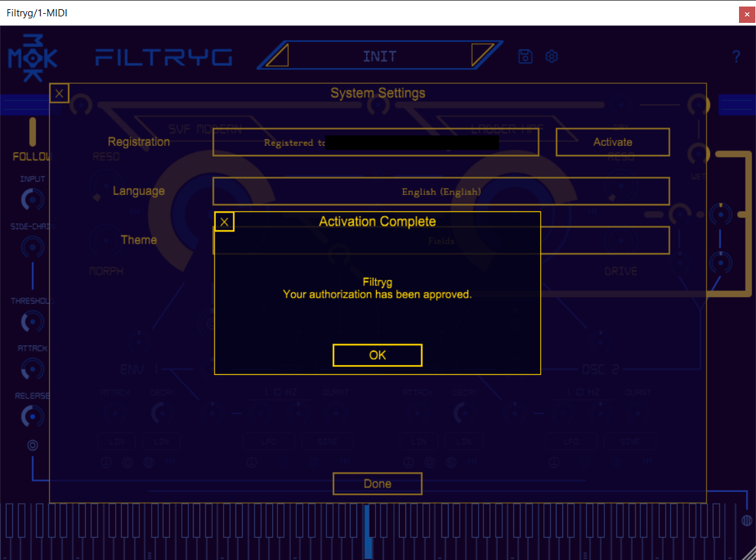756x560 pixels.
Task: Click the keyboard options icon at far right
Action: [x=746, y=521]
